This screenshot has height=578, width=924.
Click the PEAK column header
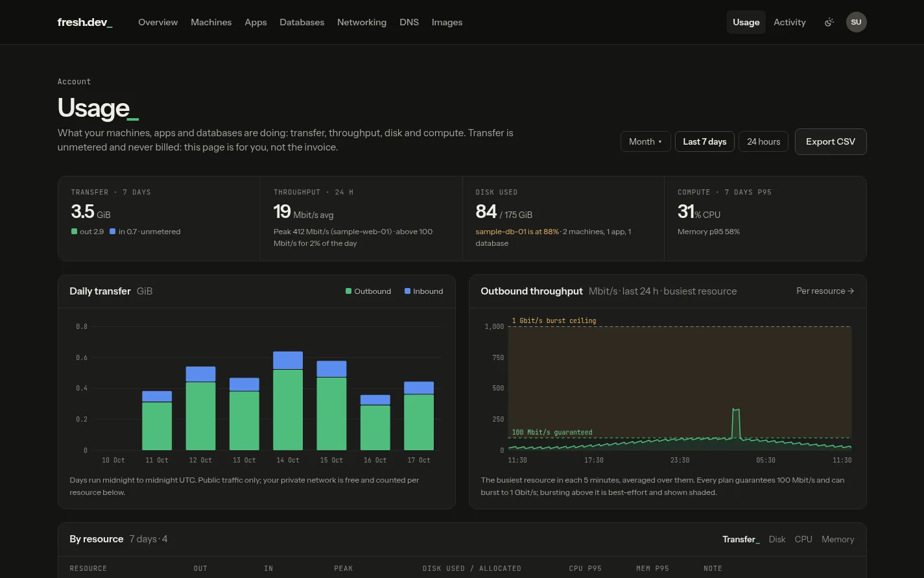pos(344,568)
